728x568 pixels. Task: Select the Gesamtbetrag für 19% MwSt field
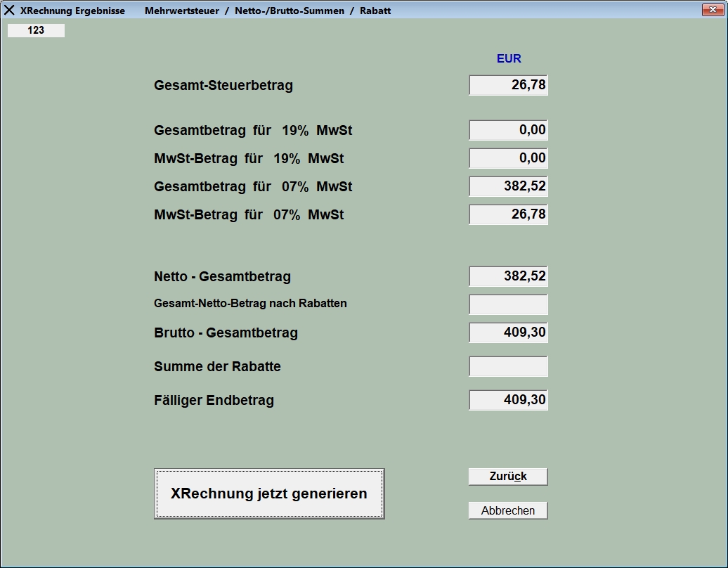[508, 130]
